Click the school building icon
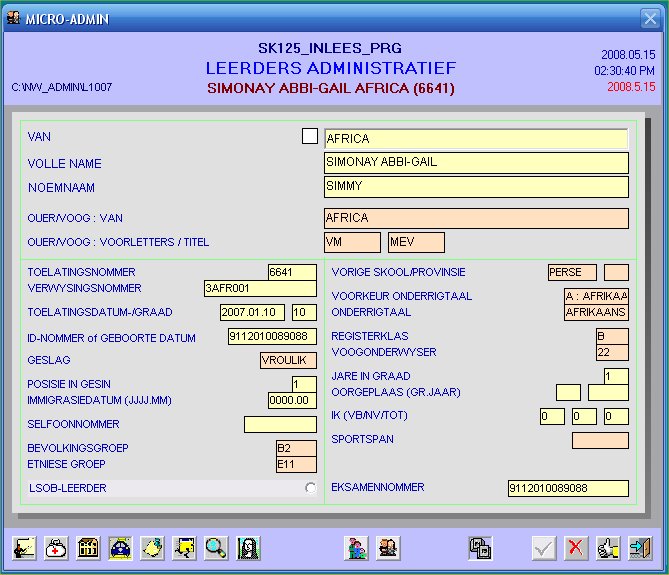The width and height of the screenshot is (669, 575). pyautogui.click(x=88, y=547)
